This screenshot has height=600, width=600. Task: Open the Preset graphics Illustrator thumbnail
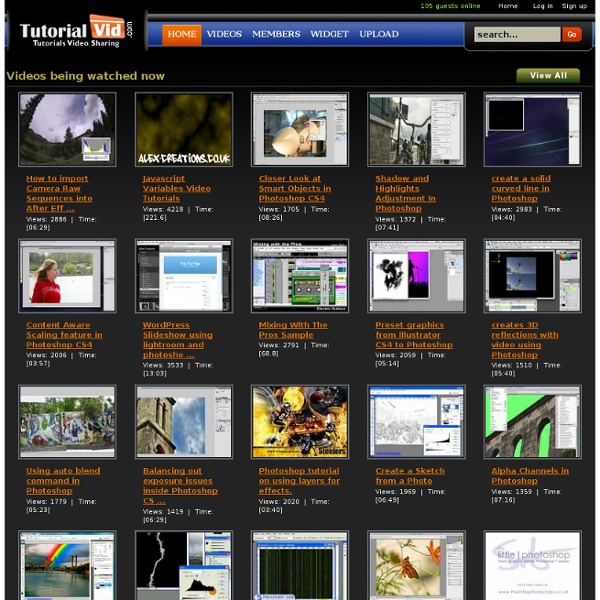click(416, 276)
